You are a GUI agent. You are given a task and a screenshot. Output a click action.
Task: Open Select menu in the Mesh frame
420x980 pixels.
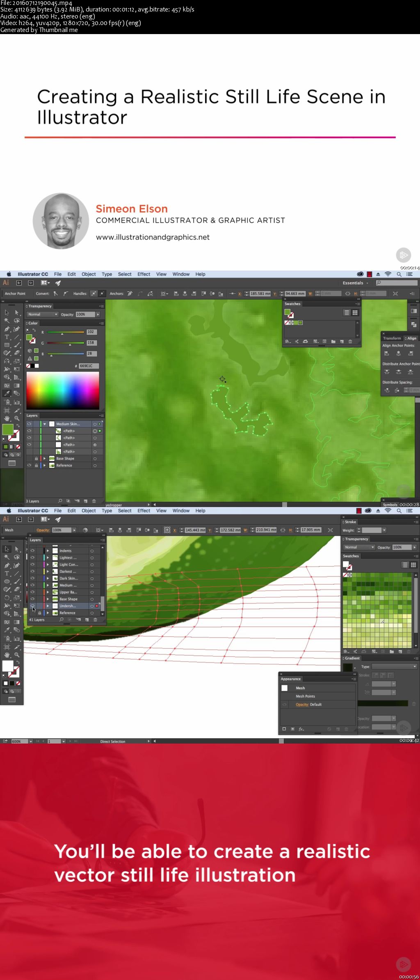[125, 511]
